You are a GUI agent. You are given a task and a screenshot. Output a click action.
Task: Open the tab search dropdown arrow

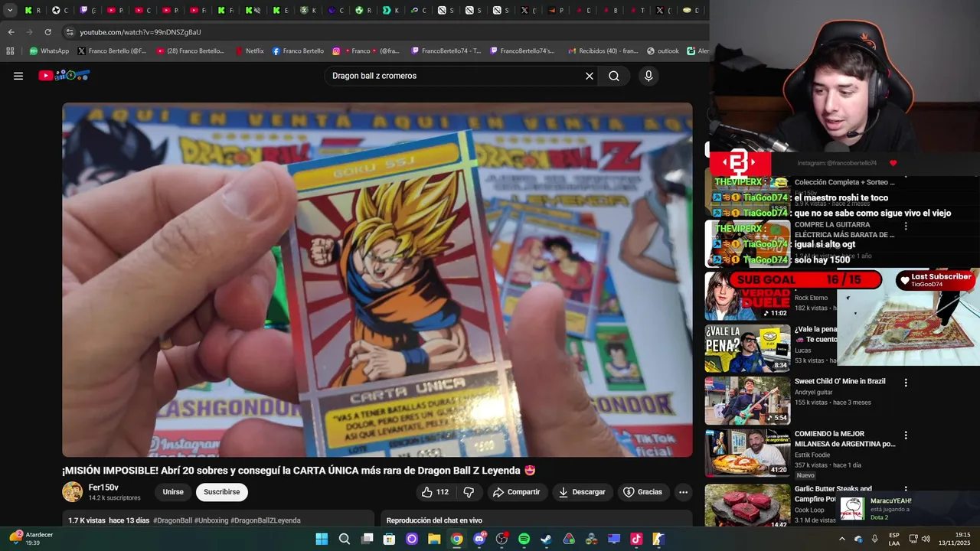coord(10,11)
